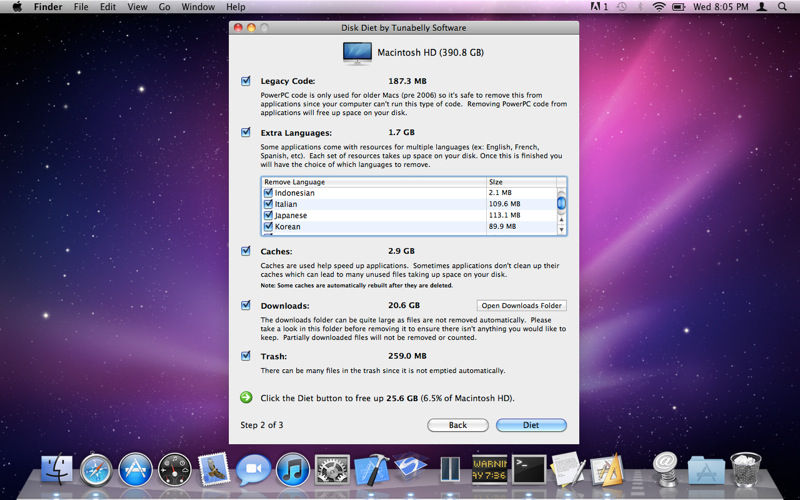Uncheck the Extra Languages checkbox
Viewport: 800px width, 500px height.
click(246, 132)
